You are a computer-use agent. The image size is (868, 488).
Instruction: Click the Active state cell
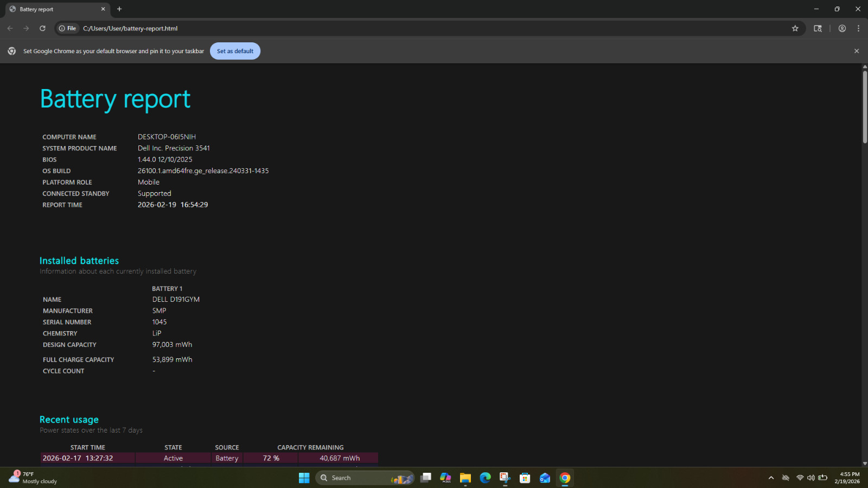[x=173, y=458]
